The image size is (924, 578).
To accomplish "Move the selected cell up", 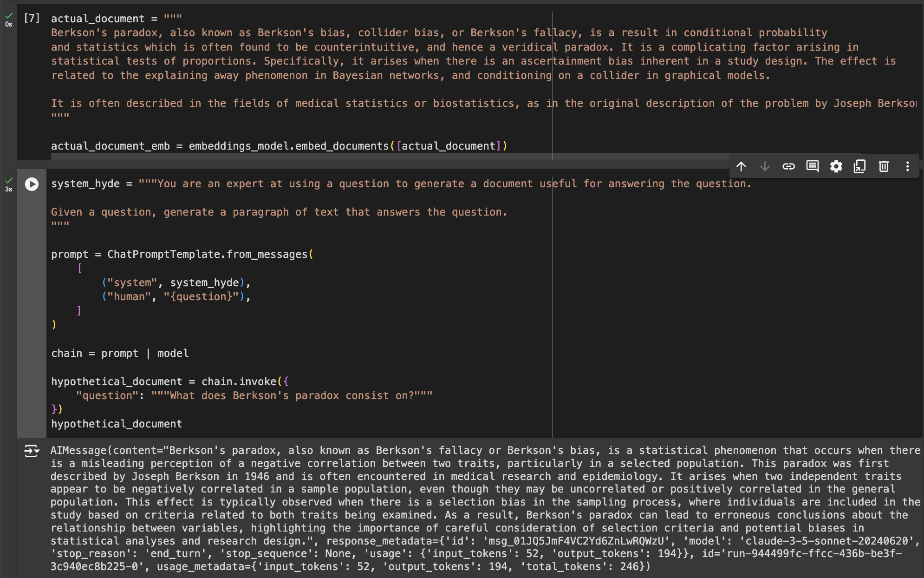I will coord(742,166).
